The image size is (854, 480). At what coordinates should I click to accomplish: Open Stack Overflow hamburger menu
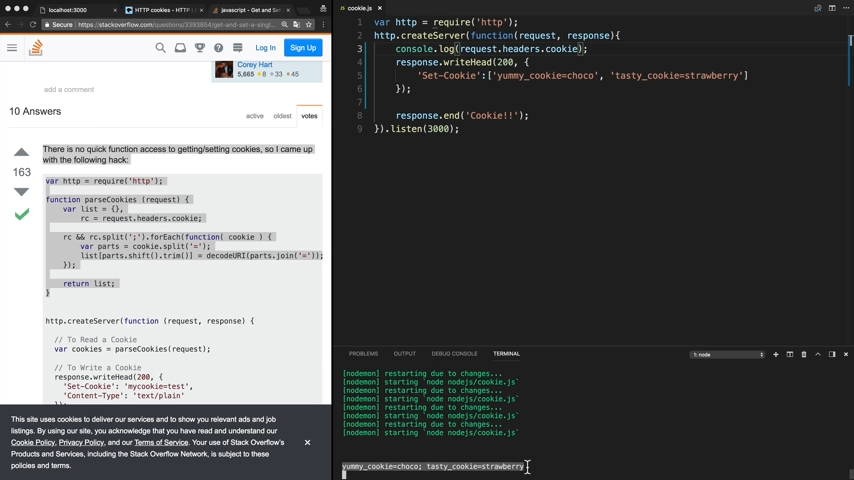(x=12, y=48)
